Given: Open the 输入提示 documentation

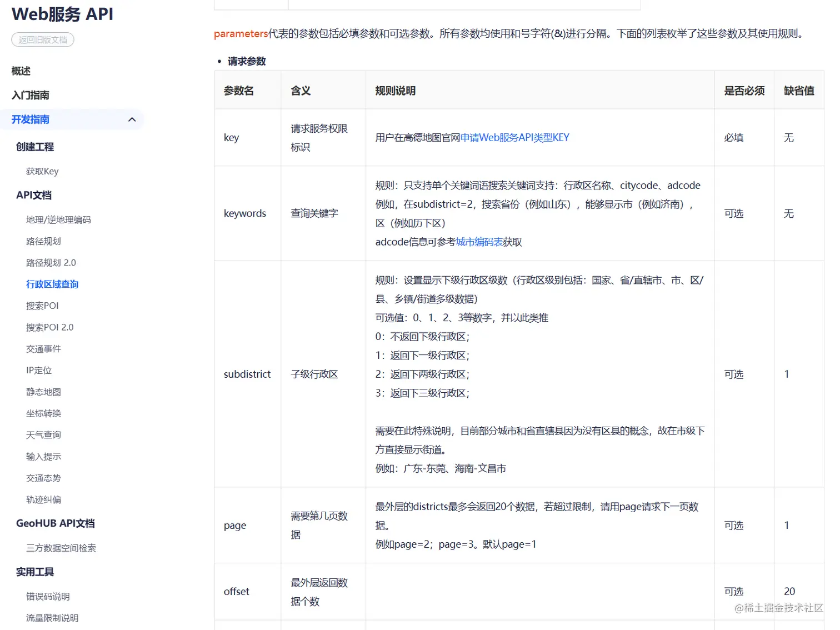Looking at the screenshot, I should pyautogui.click(x=43, y=457).
